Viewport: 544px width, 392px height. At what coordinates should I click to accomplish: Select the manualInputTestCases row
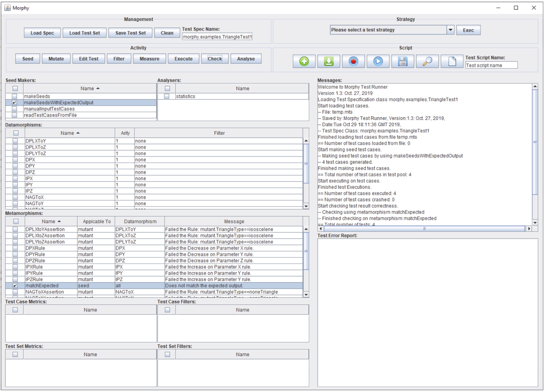[x=49, y=109]
